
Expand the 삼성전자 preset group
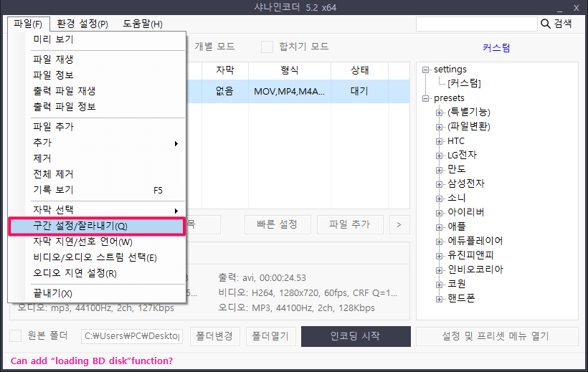tap(439, 184)
